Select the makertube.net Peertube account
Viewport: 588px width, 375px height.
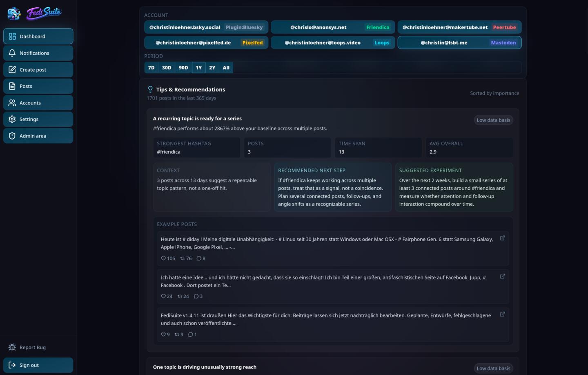click(459, 27)
